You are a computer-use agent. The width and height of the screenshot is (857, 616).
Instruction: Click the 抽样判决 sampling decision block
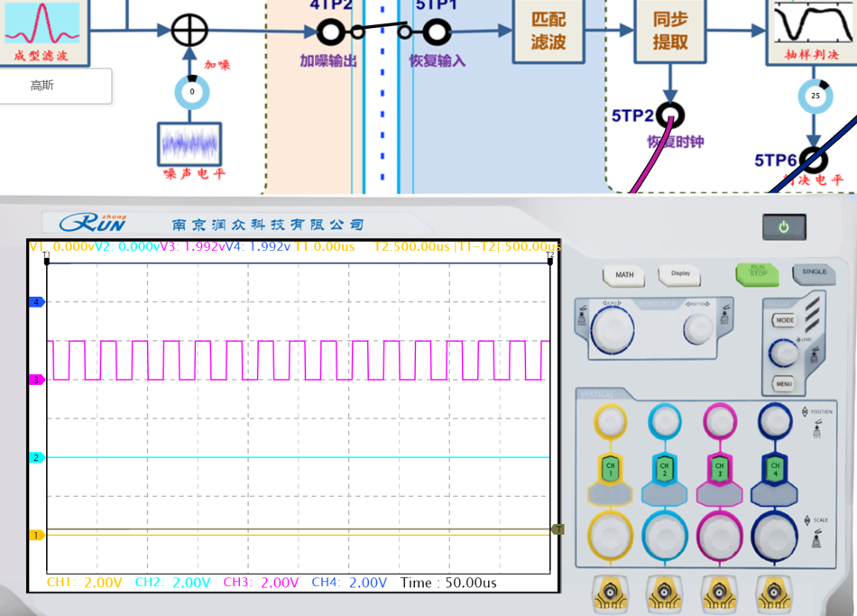pos(810,31)
